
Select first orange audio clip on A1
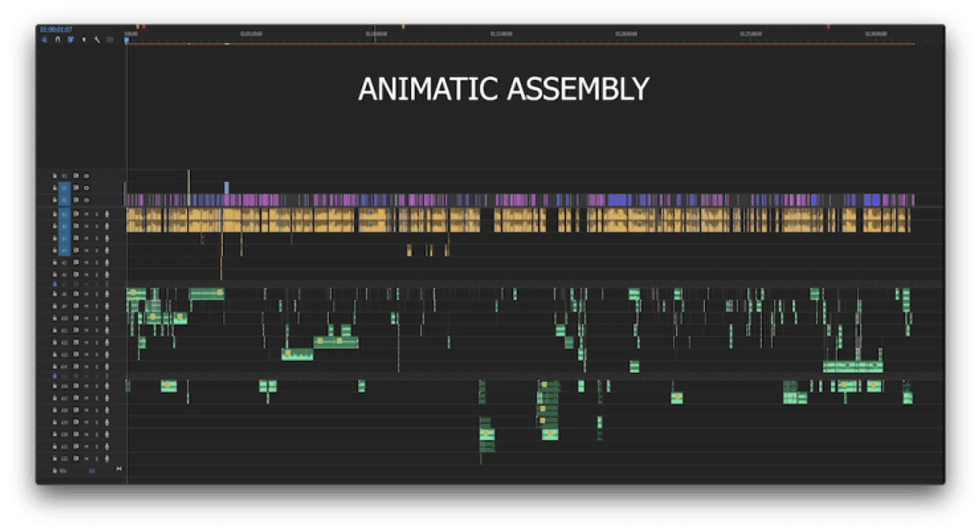[136, 214]
